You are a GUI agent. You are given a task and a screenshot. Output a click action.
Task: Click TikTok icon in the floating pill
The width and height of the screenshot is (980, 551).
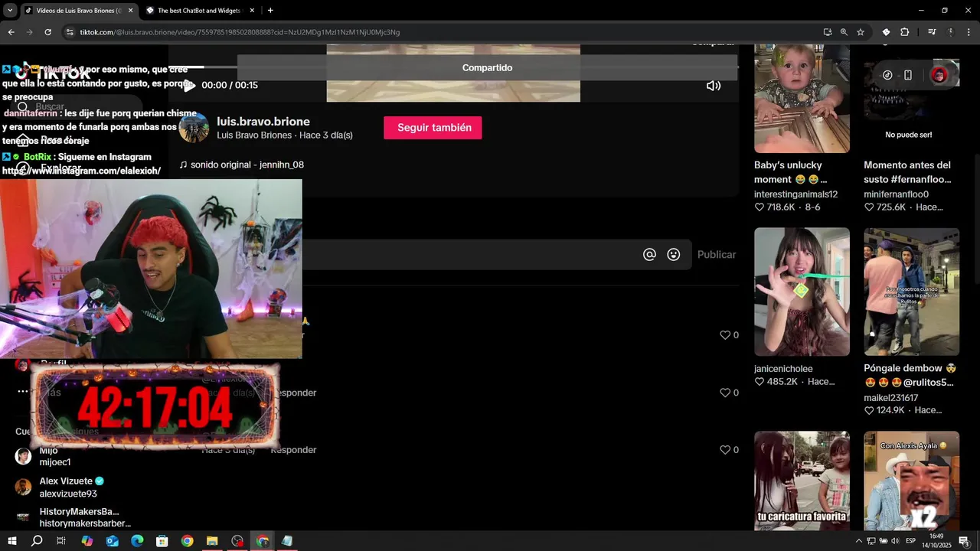click(x=887, y=75)
